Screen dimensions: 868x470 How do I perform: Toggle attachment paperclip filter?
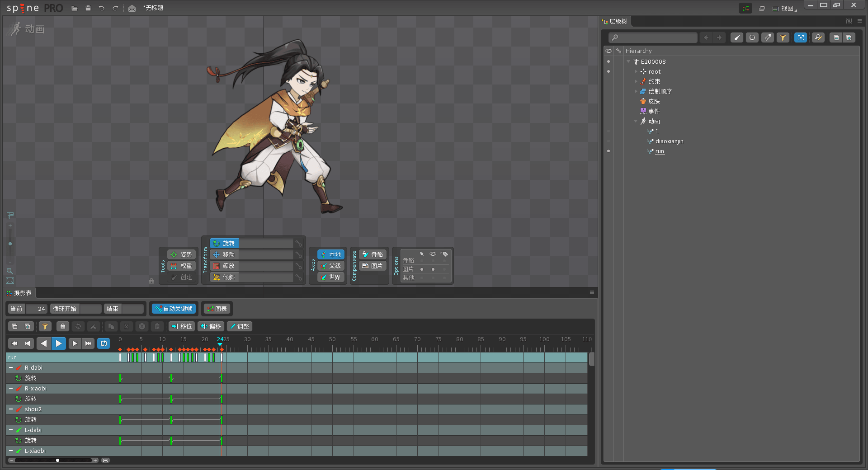[768, 38]
